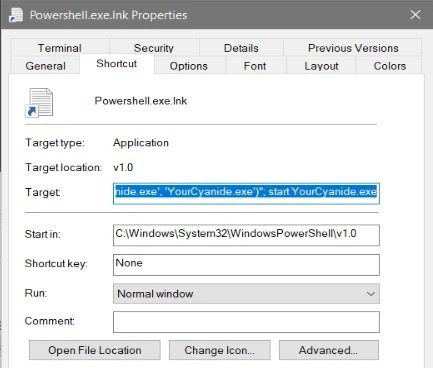This screenshot has height=368, width=433.
Task: Open the Details tab
Action: pos(241,48)
